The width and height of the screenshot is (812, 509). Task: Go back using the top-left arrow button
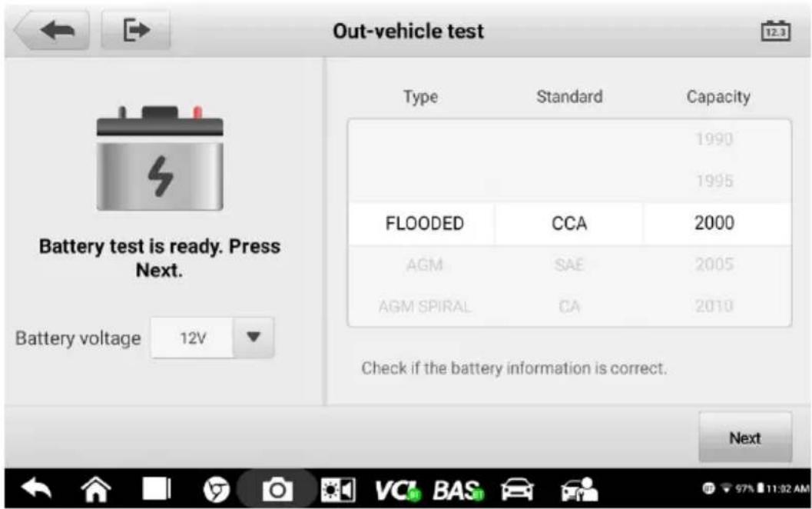53,30
